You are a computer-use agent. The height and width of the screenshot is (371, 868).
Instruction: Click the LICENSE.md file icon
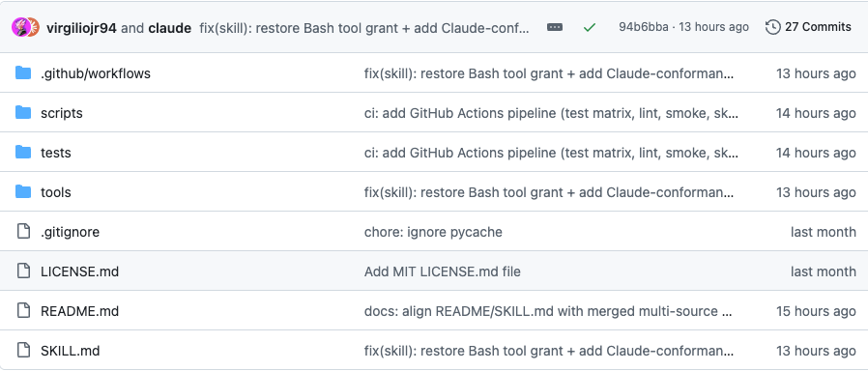pyautogui.click(x=22, y=271)
